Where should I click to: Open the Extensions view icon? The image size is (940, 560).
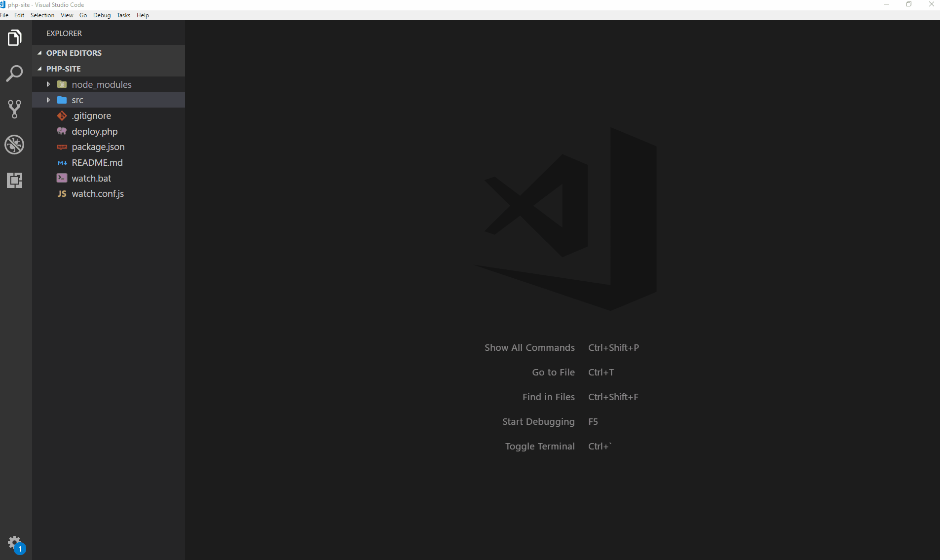[x=15, y=180]
